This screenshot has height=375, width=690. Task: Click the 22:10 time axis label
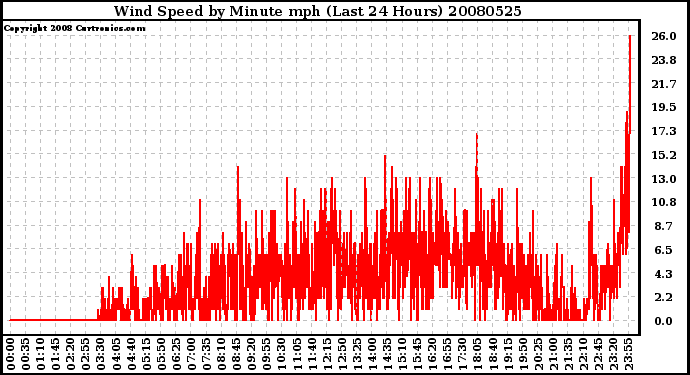[584, 354]
